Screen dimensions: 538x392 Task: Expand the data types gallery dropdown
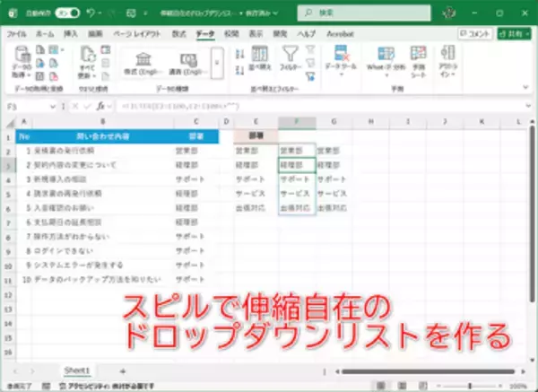(x=217, y=63)
